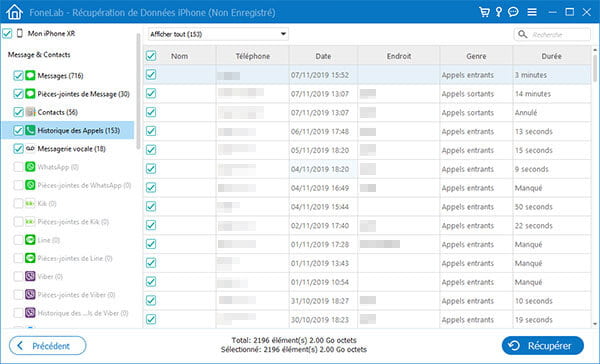This screenshot has height=364, width=600.
Task: Open the Afficher tout (153) dropdown
Action: (x=218, y=34)
